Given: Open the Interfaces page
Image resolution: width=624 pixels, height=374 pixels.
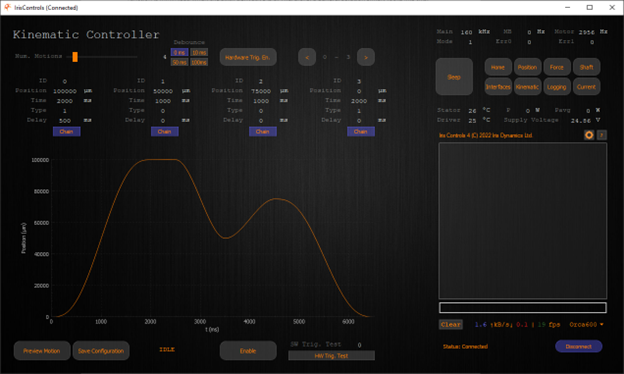Looking at the screenshot, I should [498, 87].
